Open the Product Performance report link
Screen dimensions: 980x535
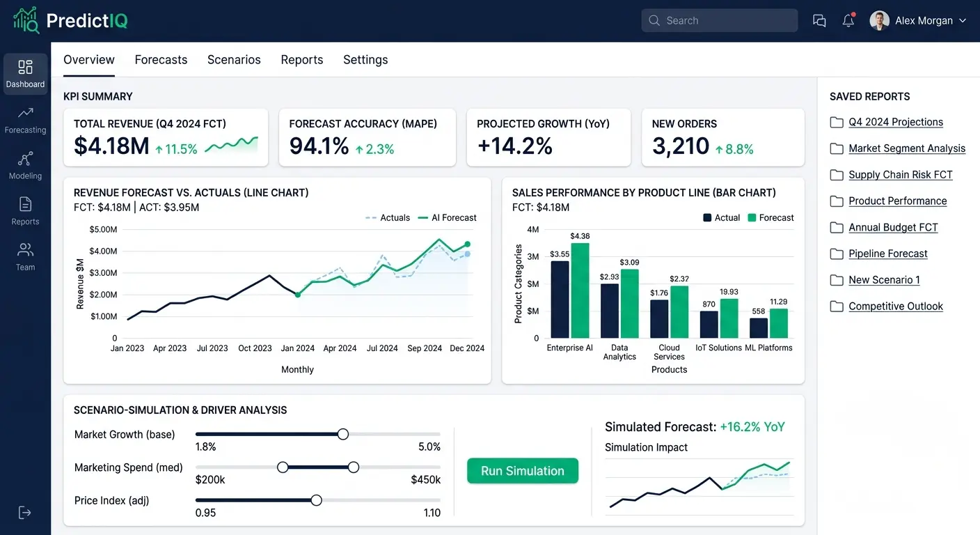[x=898, y=201]
